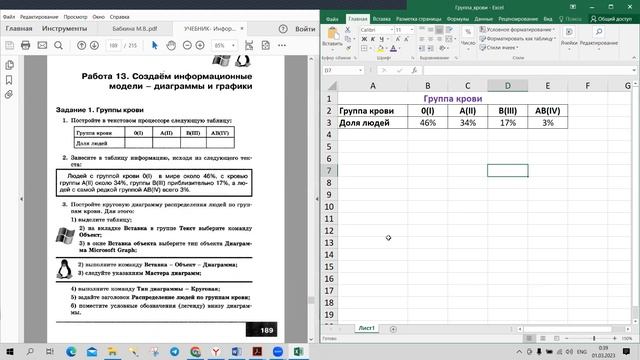Open Acrobat Инструменты view
640x360 pixels.
click(64, 29)
